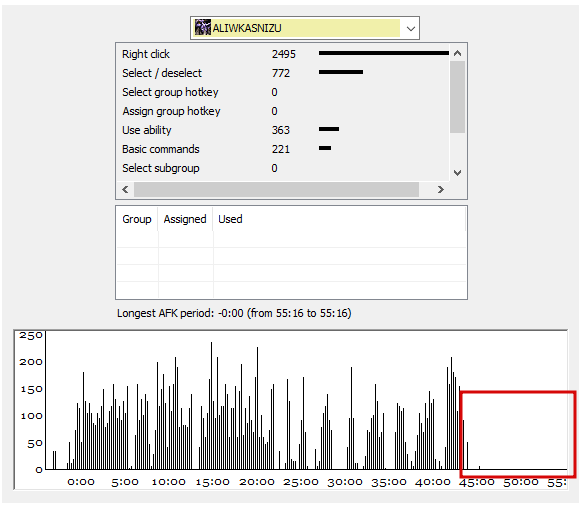Click the Select / deselect activity bar indicator
The image size is (582, 507).
point(341,72)
